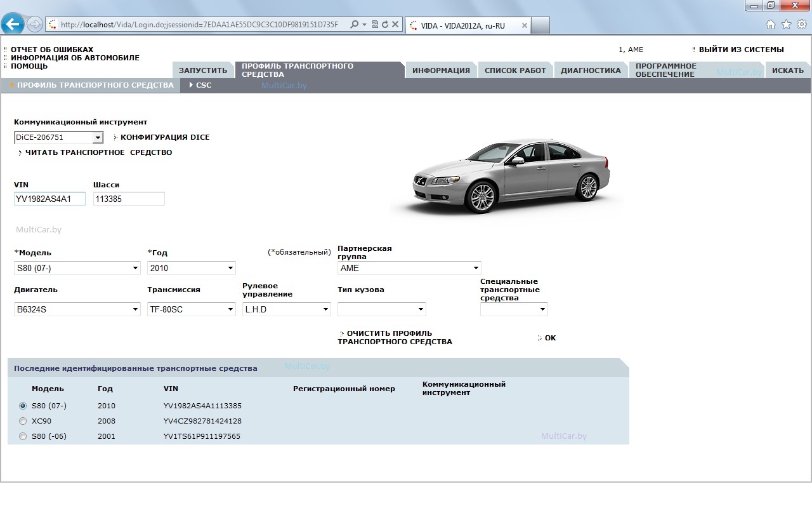Open the СПИСОК РАБОТ tab

tap(515, 70)
